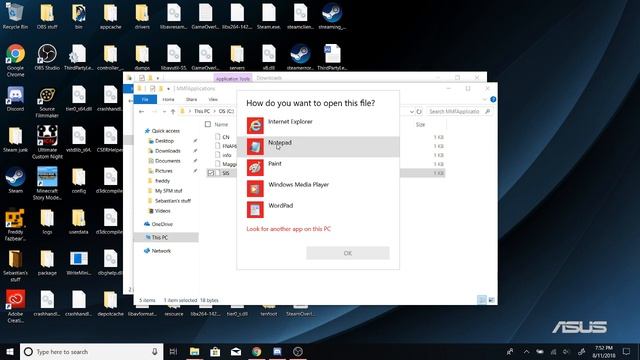Launch OBS Studio desktop shortcut
Screen dimensions: 640x360
coord(47,57)
